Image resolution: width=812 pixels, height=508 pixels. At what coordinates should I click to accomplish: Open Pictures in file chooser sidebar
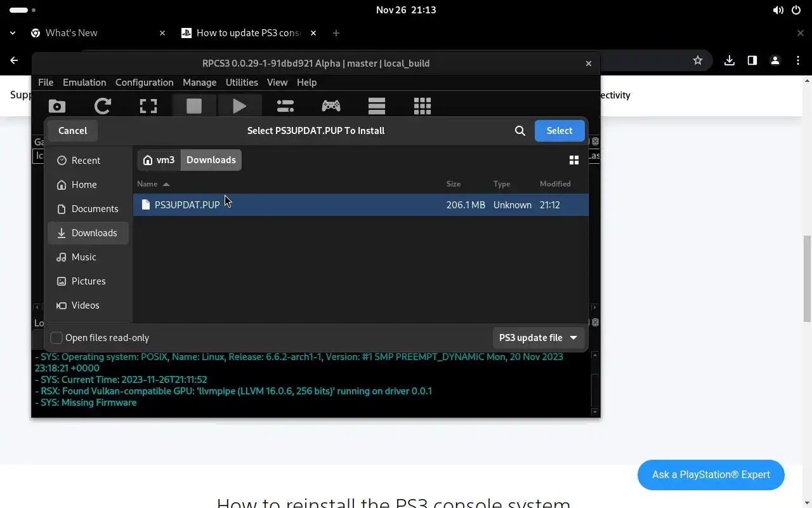coord(89,281)
